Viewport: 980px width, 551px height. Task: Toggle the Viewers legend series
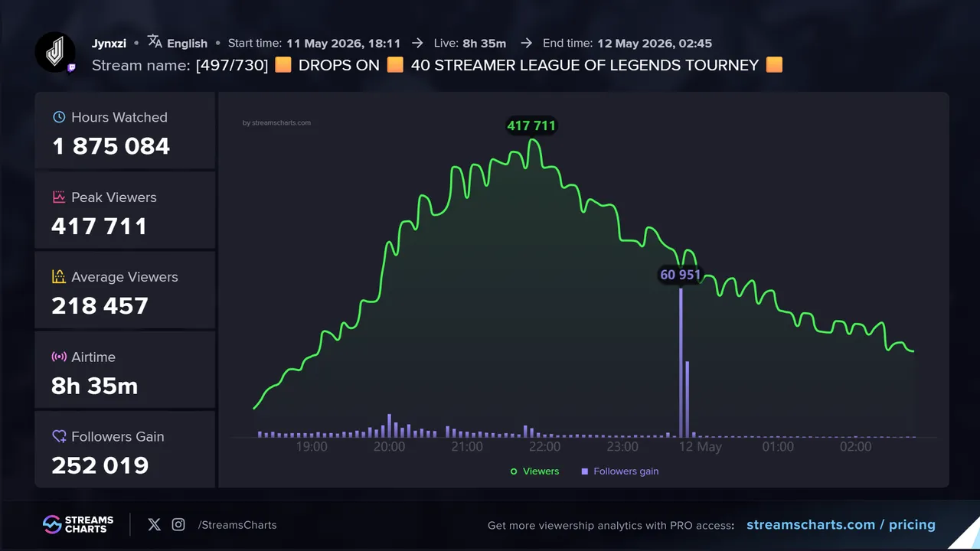[x=534, y=471]
